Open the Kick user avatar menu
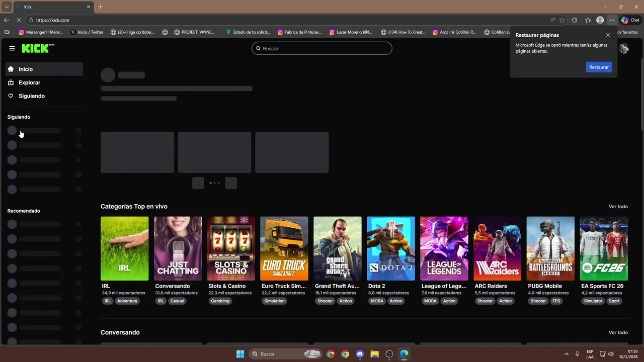Viewport: 644px width, 362px height. click(x=624, y=48)
